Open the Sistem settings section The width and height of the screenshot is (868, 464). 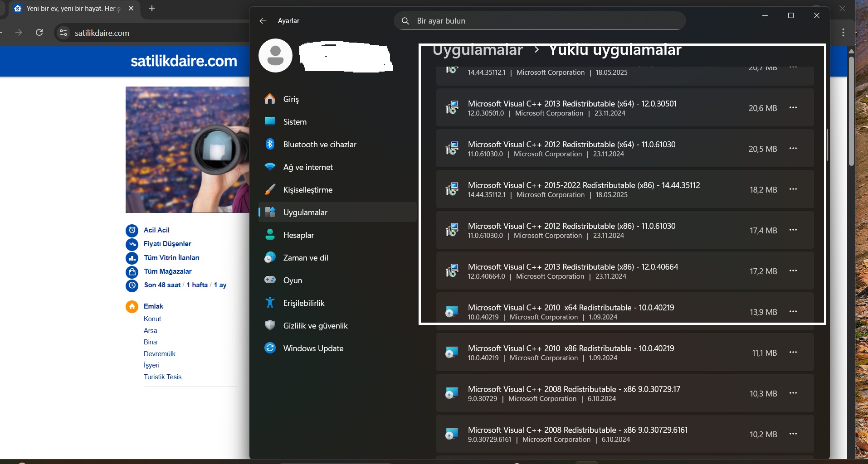(x=337, y=121)
